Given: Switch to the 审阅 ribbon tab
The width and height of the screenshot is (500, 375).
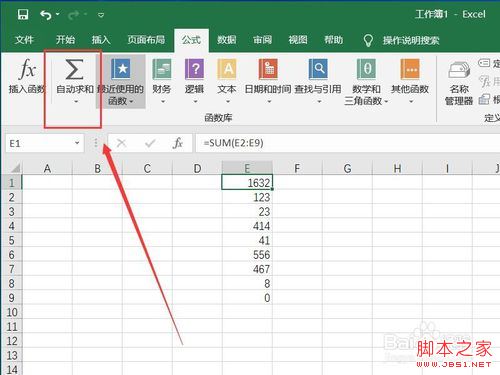Looking at the screenshot, I should 262,40.
